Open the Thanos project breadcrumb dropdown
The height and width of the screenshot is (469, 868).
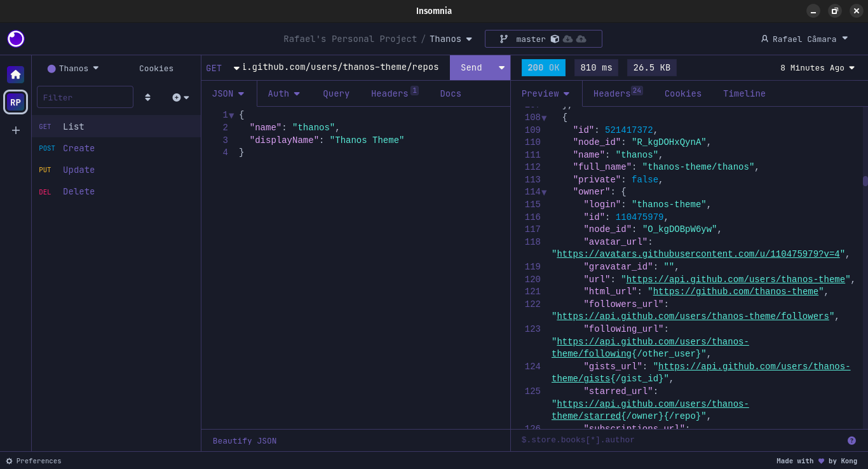451,39
